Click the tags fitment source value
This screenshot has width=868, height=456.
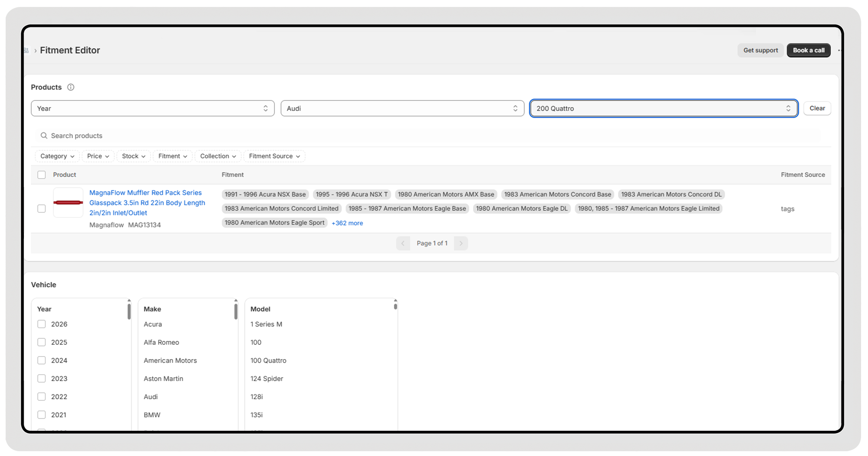(788, 209)
